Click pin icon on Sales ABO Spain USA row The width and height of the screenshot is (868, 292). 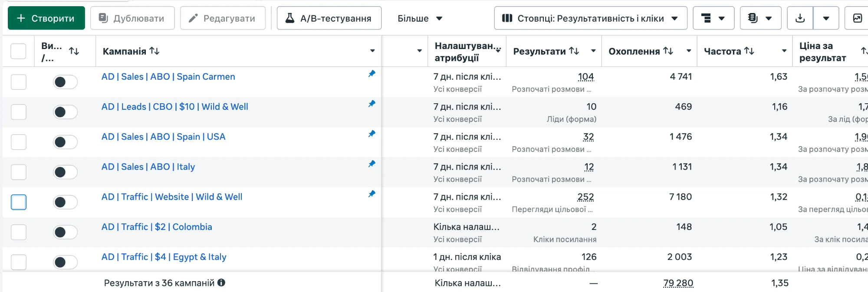click(x=372, y=134)
